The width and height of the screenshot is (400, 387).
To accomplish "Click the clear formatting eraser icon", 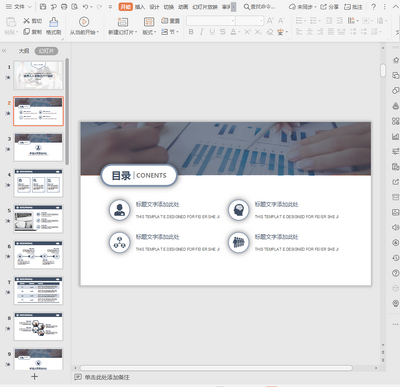I will tap(270, 32).
